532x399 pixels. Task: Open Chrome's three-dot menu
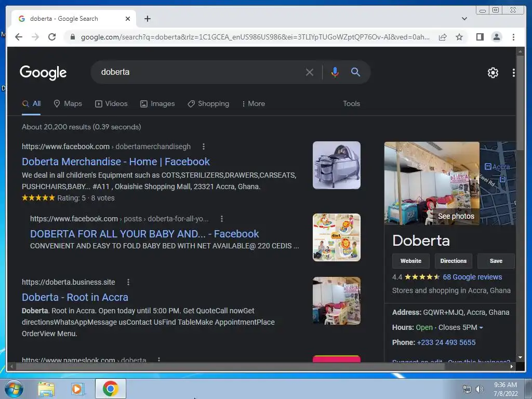point(513,37)
